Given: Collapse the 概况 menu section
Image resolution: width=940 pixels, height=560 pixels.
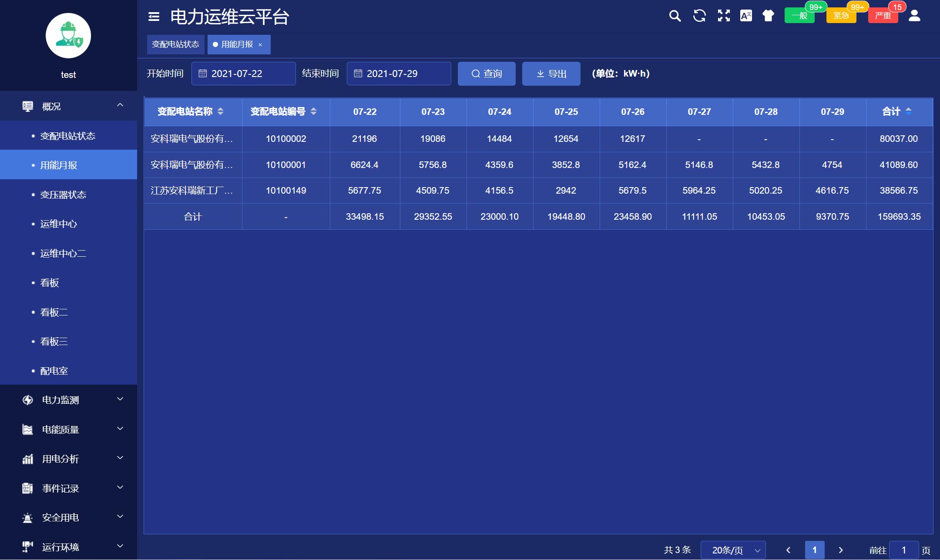Looking at the screenshot, I should [121, 106].
